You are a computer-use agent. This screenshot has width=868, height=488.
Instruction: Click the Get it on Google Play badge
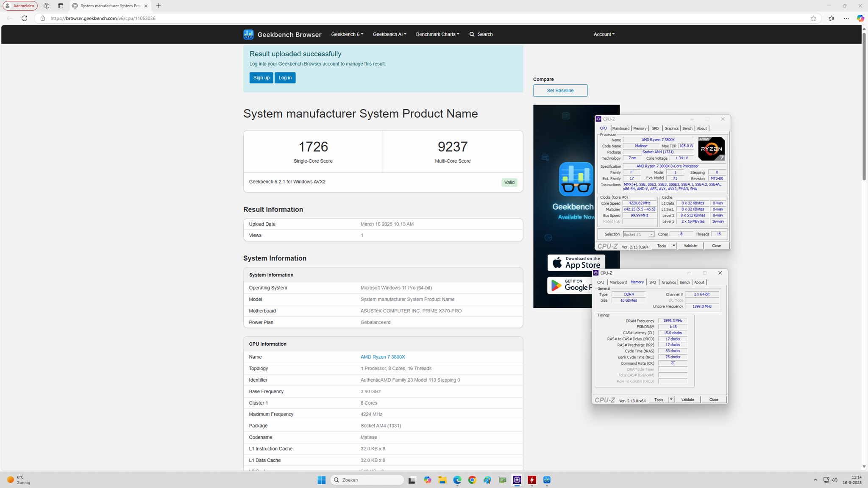pyautogui.click(x=570, y=286)
